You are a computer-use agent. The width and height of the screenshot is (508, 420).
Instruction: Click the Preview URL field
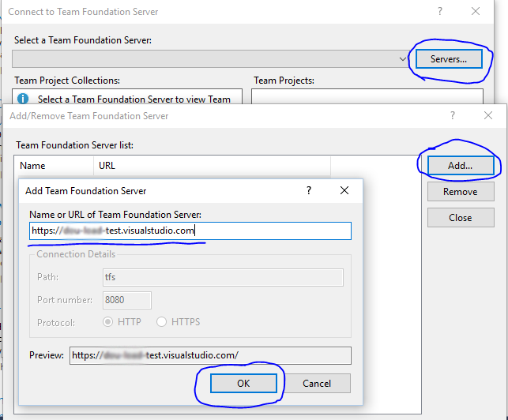tap(210, 355)
